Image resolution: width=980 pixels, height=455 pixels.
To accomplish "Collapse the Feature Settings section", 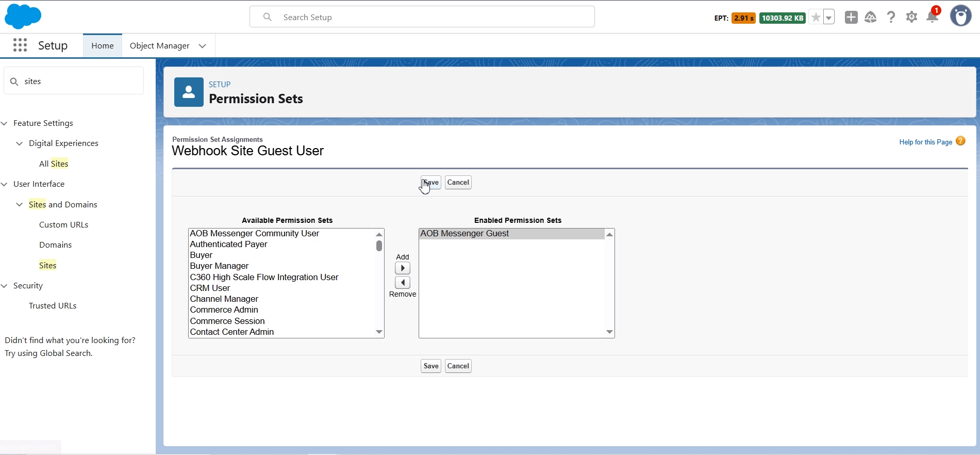I will point(5,123).
